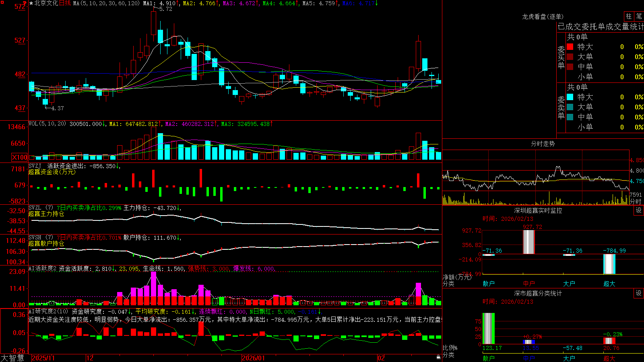The height and width of the screenshot is (362, 644).
Task: Click the MA2: 4.766 value
Action: (201, 3)
